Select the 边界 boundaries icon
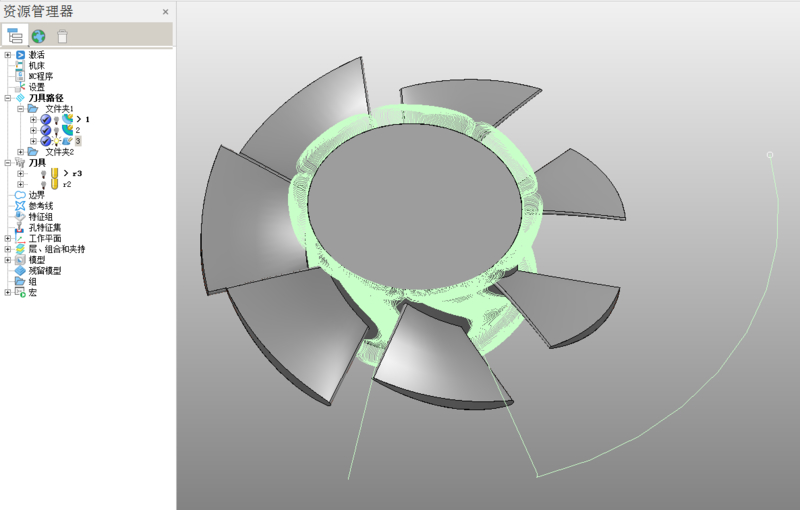 pyautogui.click(x=20, y=195)
